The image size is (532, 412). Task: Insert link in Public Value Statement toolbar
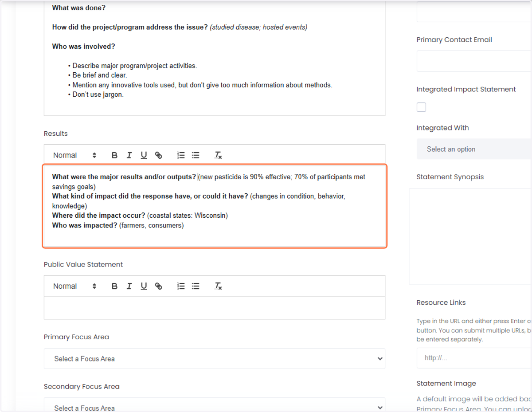pyautogui.click(x=158, y=286)
